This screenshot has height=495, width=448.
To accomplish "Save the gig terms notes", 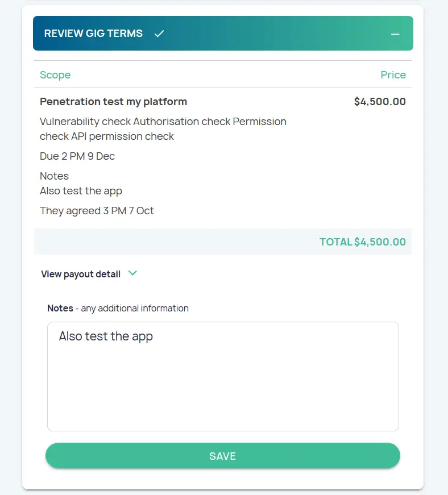I will (x=223, y=456).
